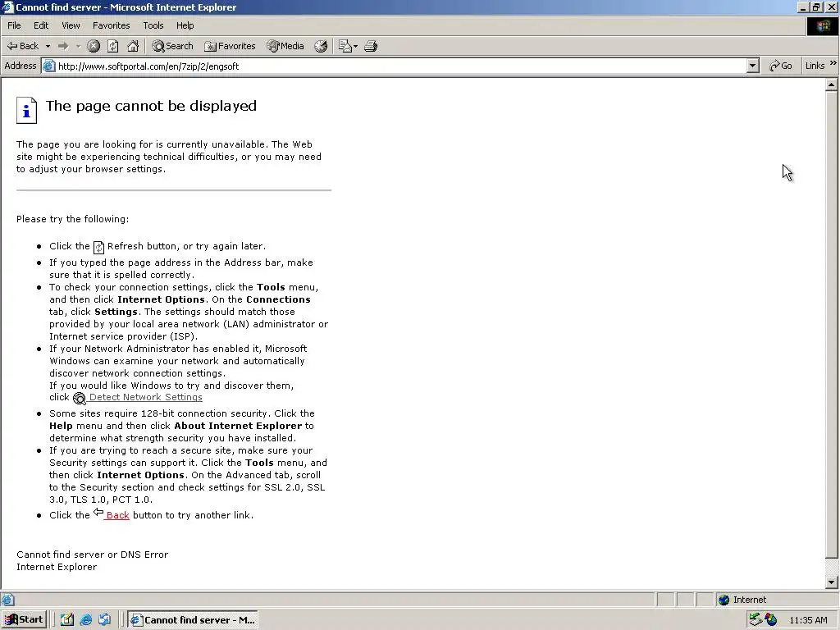Expand the Links toolbar chevron

833,63
